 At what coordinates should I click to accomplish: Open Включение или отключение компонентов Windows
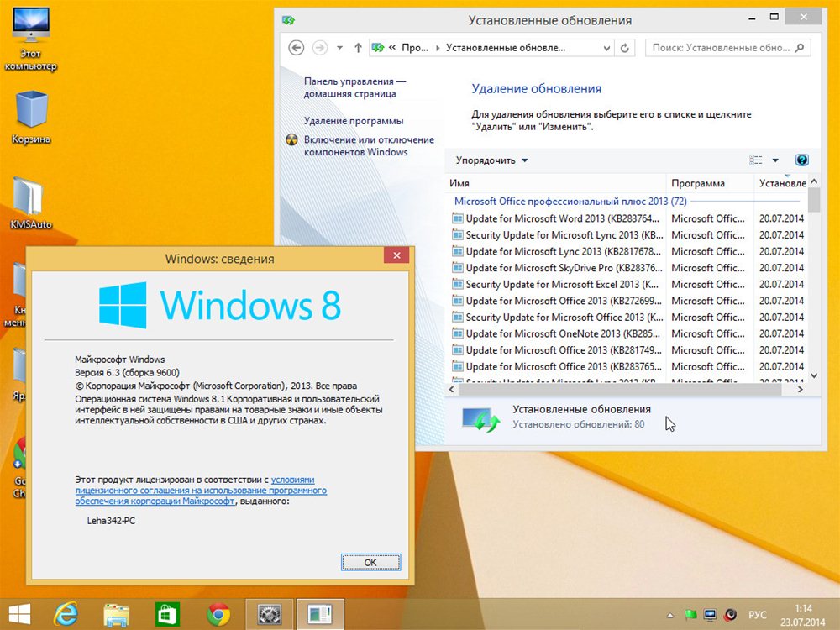point(369,145)
